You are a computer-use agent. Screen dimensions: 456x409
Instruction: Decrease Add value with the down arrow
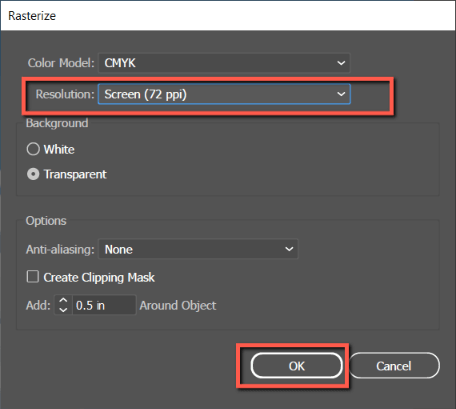[63, 310]
